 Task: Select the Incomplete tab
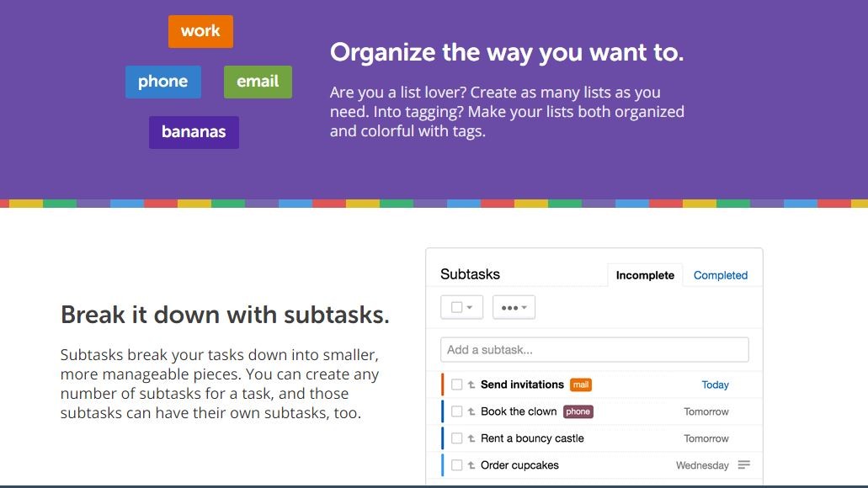(x=645, y=275)
